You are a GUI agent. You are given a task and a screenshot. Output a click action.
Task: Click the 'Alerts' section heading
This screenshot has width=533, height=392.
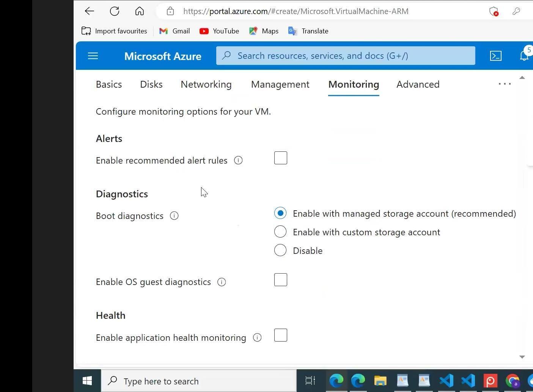109,139
